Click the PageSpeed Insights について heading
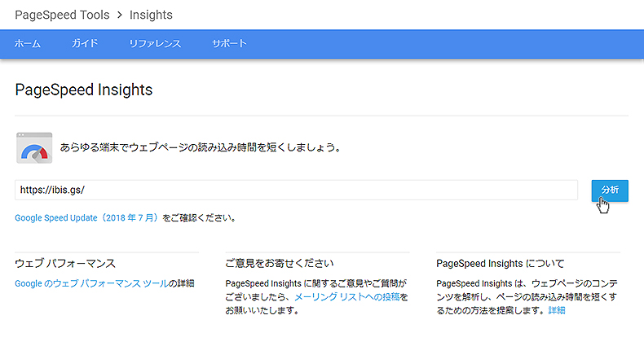The height and width of the screenshot is (346, 644). coord(501,263)
